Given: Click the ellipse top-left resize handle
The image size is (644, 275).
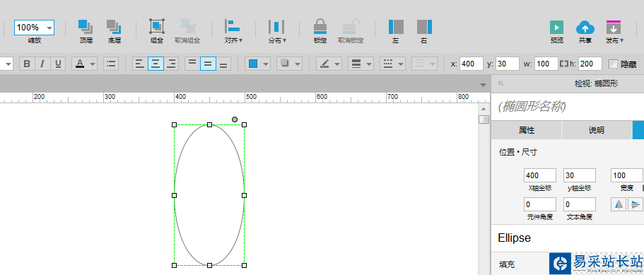Looking at the screenshot, I should coord(174,124).
